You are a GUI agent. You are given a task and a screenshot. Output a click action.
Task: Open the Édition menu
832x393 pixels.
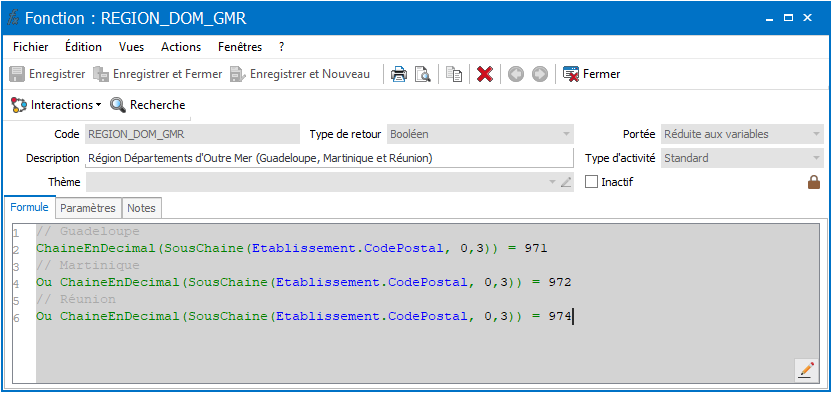[x=83, y=47]
